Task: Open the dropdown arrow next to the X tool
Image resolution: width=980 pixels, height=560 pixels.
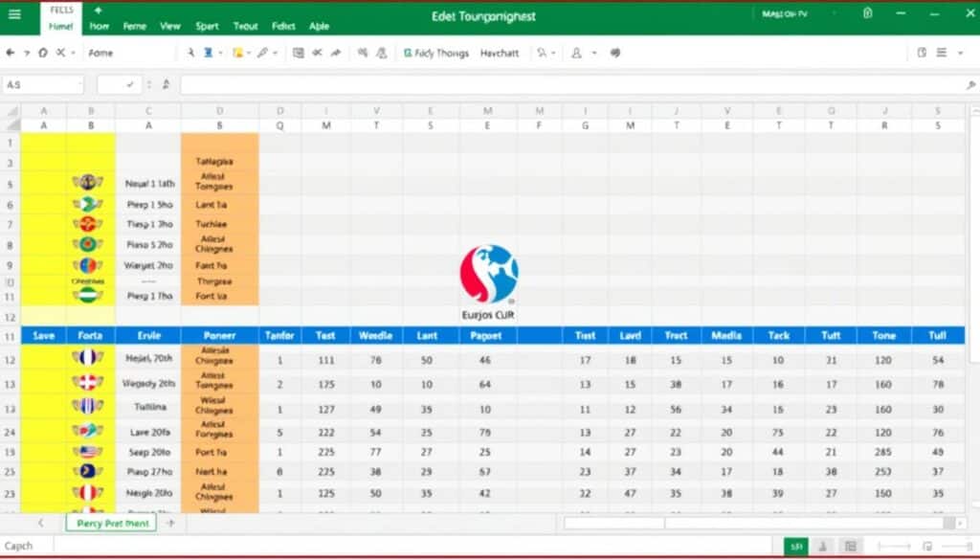Action: point(73,53)
